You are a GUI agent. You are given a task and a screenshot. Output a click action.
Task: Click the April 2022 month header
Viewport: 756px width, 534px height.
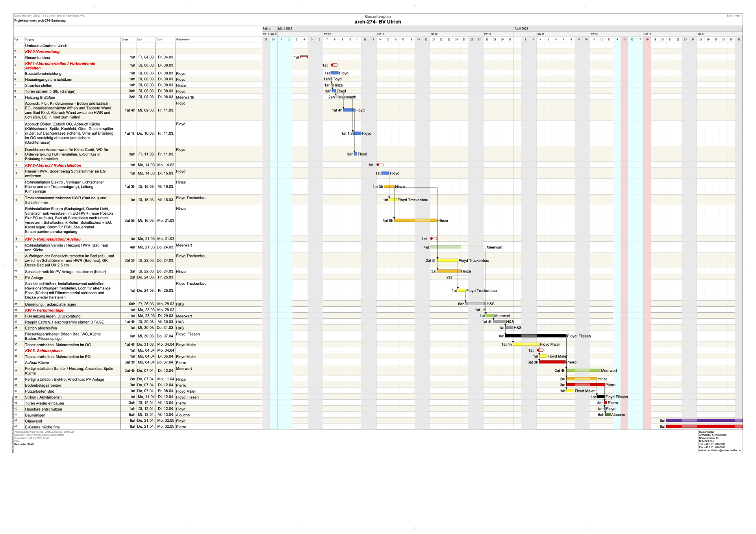point(521,29)
